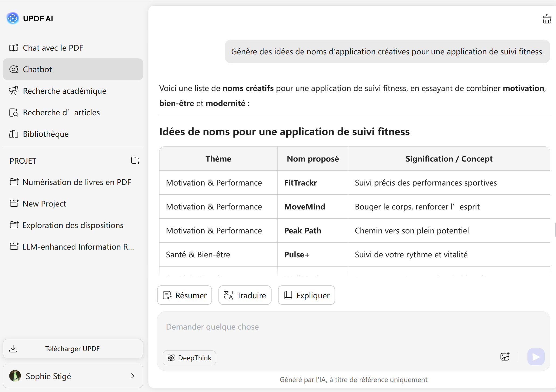
Task: Toggle the DeepThink mode
Action: [x=189, y=358]
